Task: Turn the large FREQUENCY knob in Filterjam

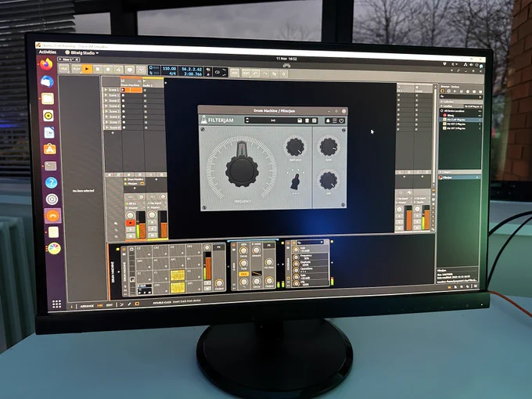Action: click(242, 169)
